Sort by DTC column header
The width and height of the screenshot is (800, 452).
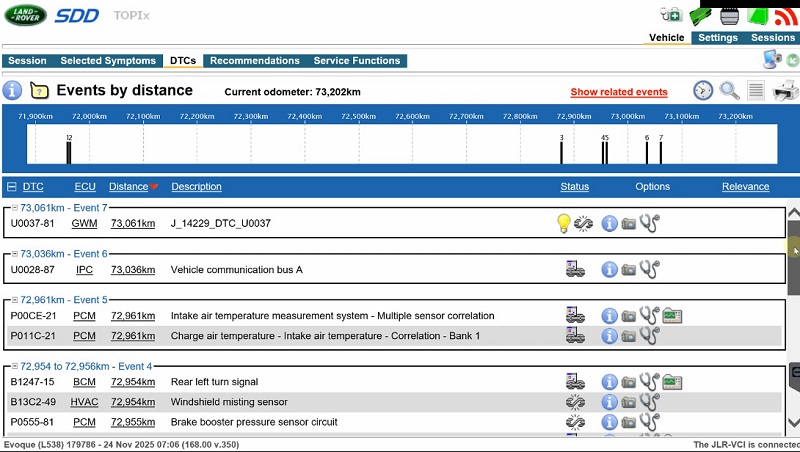[x=33, y=187]
